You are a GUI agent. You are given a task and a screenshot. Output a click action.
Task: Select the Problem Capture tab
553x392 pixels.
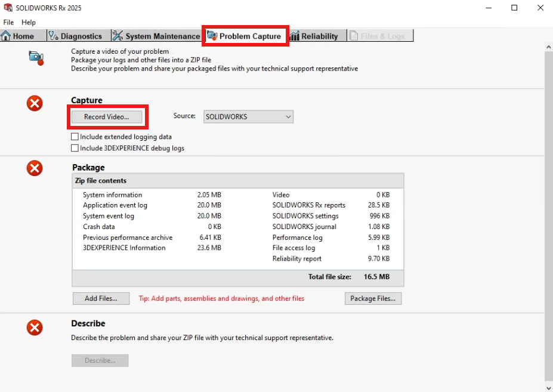(245, 36)
